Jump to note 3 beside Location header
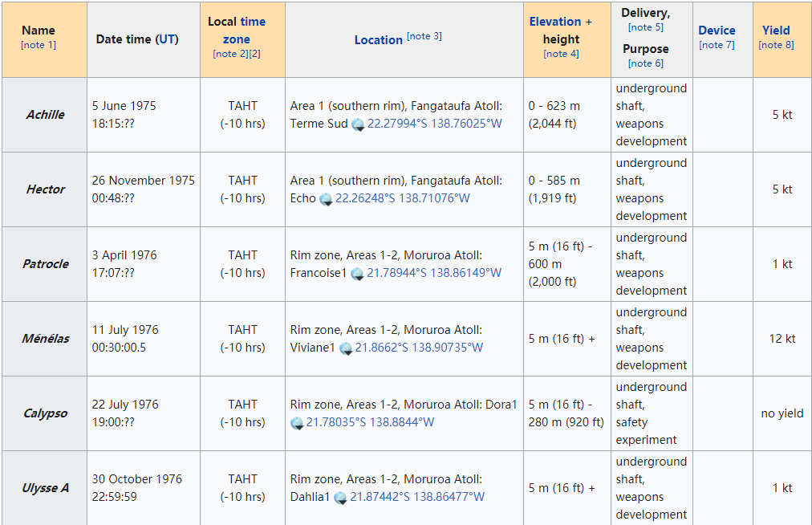This screenshot has height=525, width=812. (x=424, y=36)
